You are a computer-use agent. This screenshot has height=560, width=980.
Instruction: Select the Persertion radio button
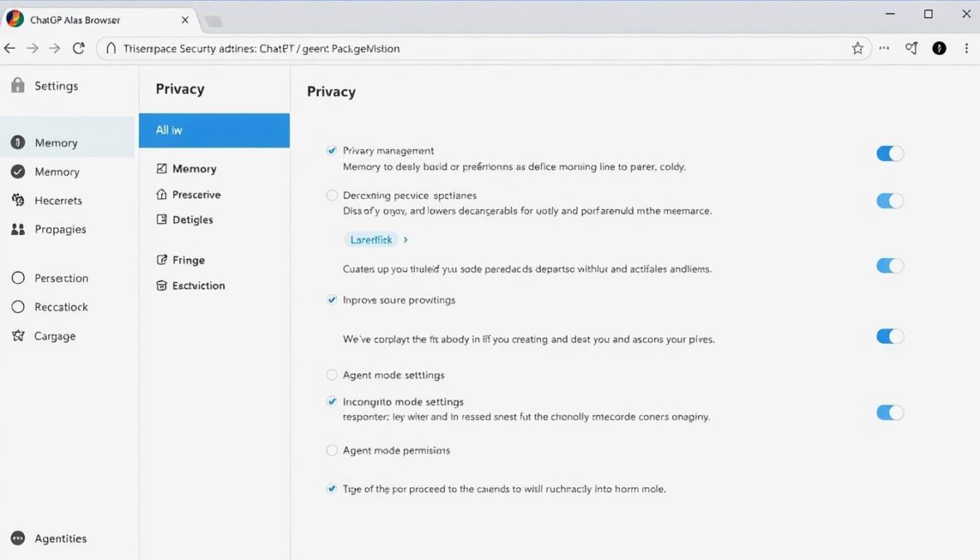click(x=18, y=278)
